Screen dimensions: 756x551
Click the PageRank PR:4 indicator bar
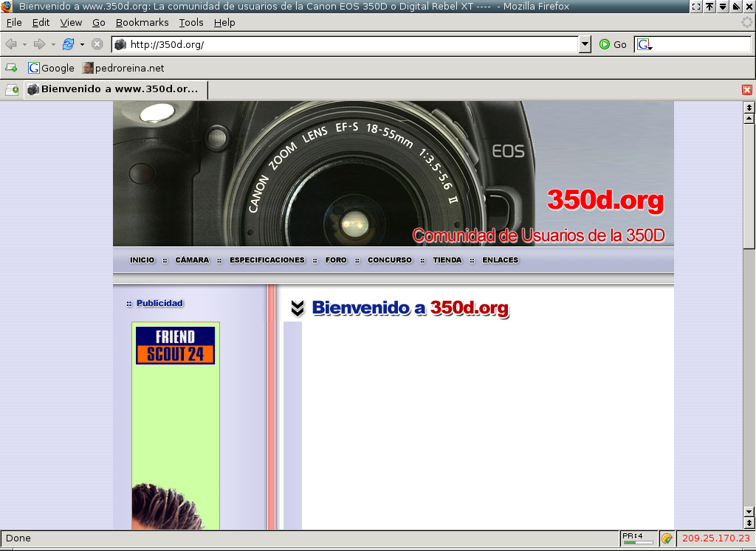638,538
